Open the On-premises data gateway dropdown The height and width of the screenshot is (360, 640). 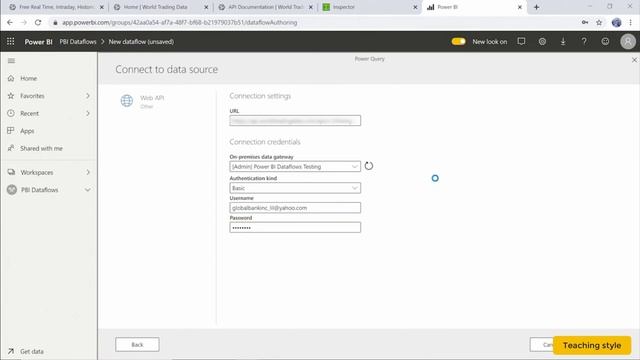(295, 167)
